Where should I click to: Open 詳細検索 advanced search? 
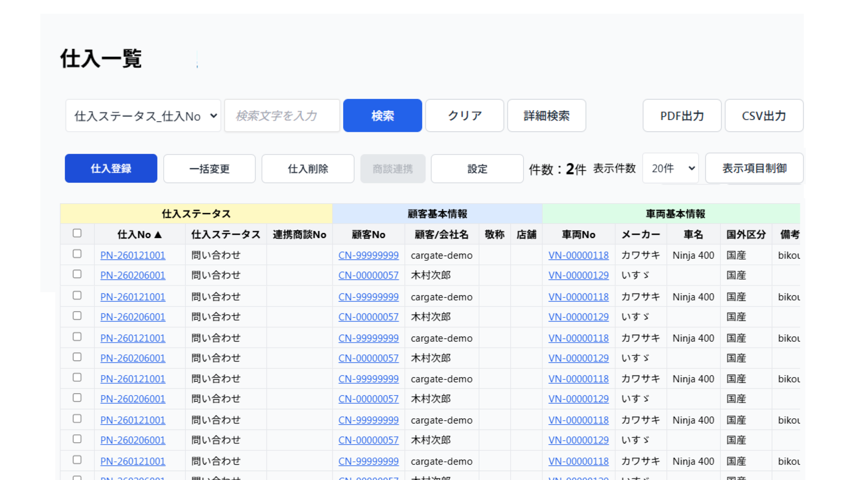[x=546, y=116]
